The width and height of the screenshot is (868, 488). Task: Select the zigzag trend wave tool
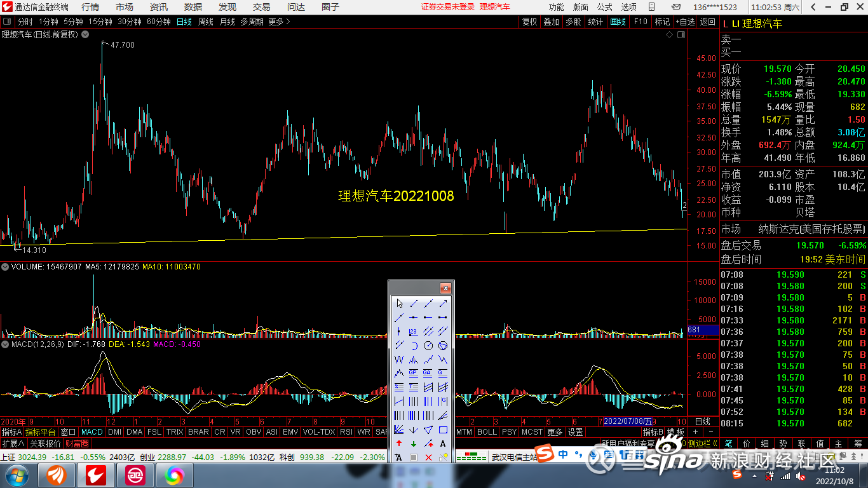(428, 359)
